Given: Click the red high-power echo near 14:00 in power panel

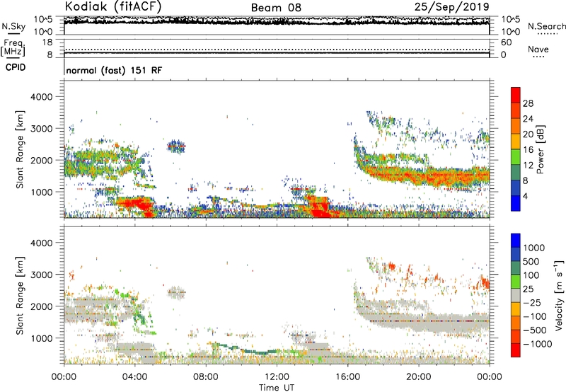Looking at the screenshot, I should (x=320, y=206).
